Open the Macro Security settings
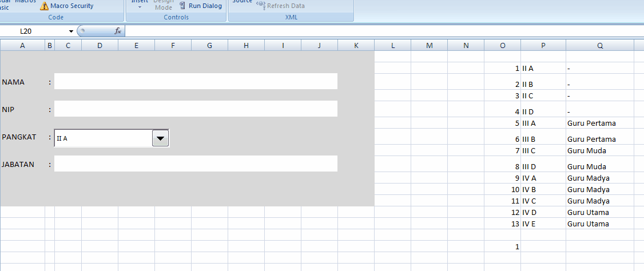 [x=66, y=6]
